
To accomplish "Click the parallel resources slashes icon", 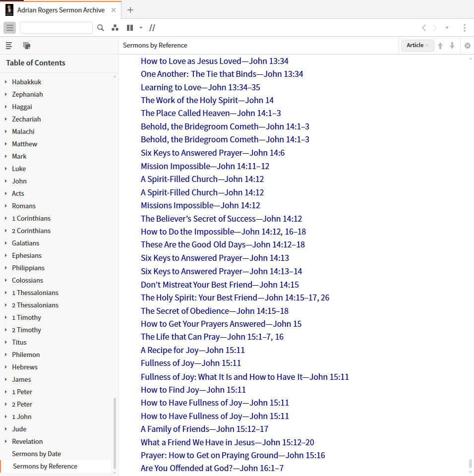I will pos(152,28).
